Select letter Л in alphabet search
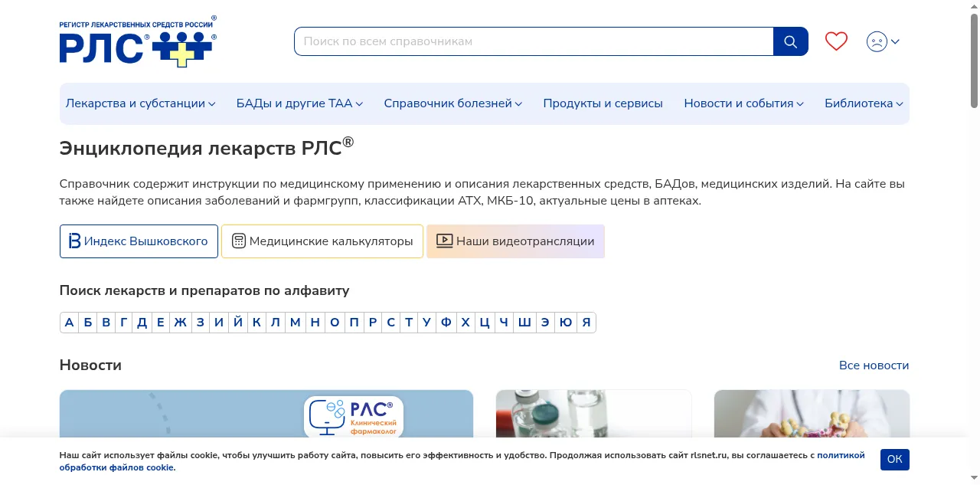980x485 pixels. point(276,323)
